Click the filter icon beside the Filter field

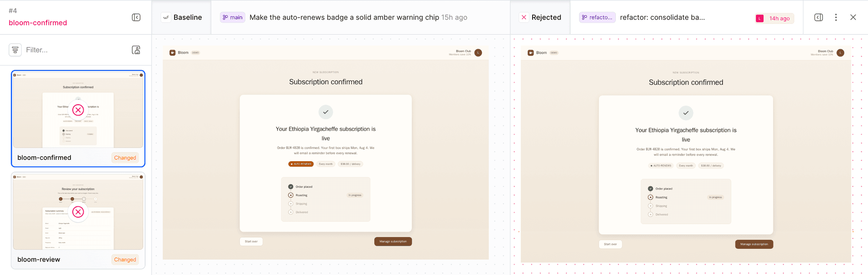click(15, 50)
